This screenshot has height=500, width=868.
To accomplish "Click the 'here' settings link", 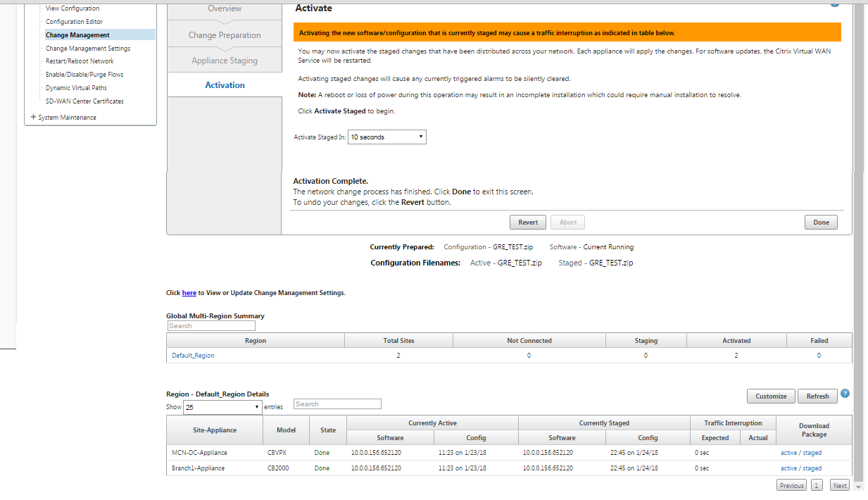I will [x=189, y=293].
